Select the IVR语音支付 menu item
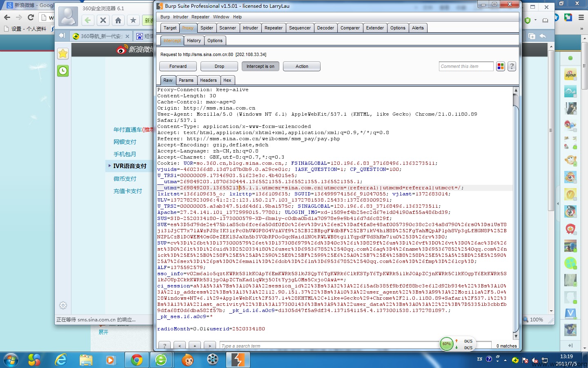 129,166
